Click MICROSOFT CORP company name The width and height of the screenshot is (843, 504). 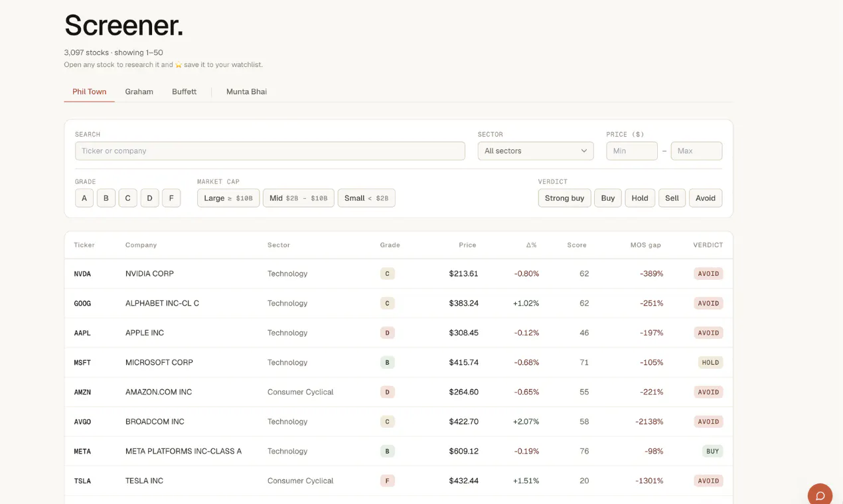[159, 362]
